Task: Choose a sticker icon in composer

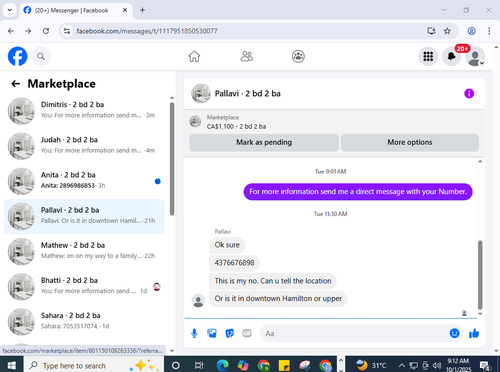Action: [x=229, y=333]
